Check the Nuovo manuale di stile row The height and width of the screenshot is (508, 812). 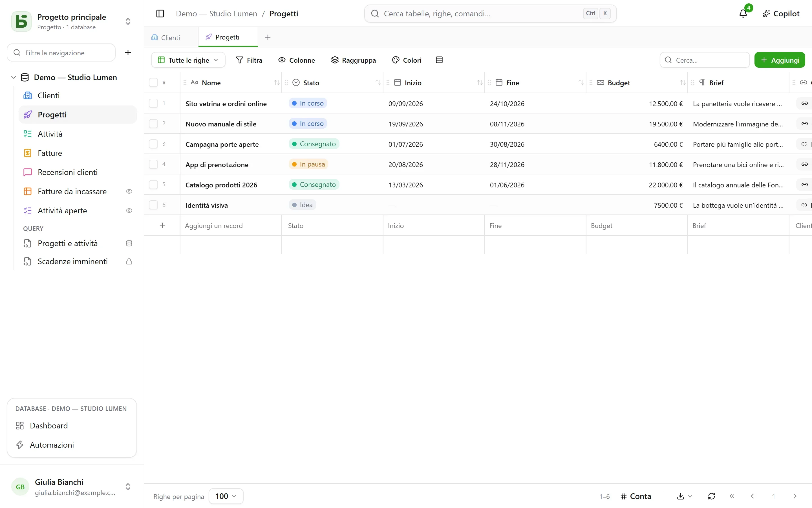[153, 124]
